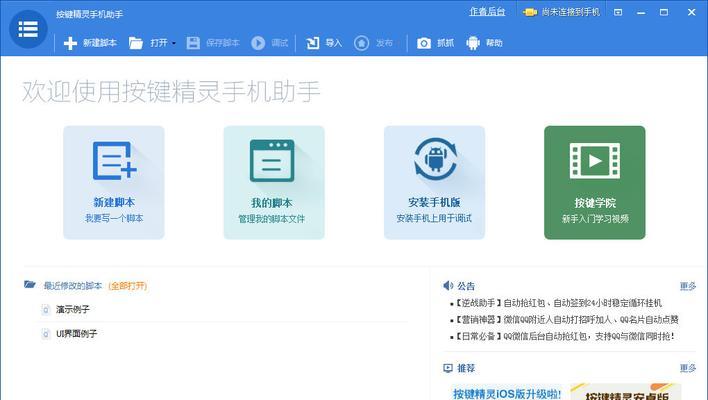Click the 调试 toolbar label
Image resolution: width=708 pixels, height=400 pixels.
point(279,43)
